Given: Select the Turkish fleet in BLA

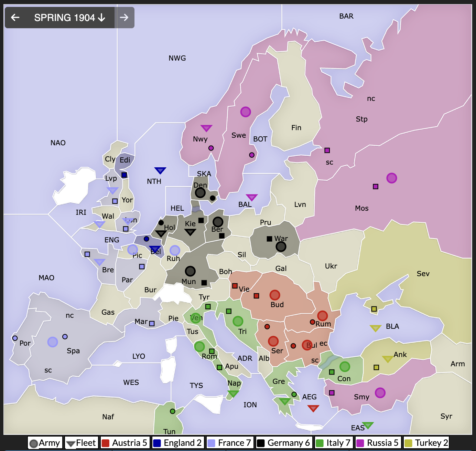Looking at the screenshot, I should click(376, 328).
